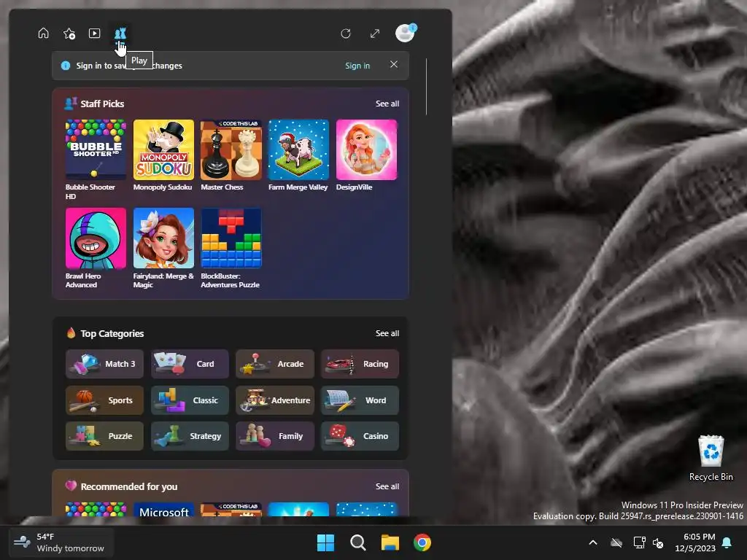Screen dimensions: 747x560
Task: Click the widgets panel scrollbar
Action: point(426,87)
